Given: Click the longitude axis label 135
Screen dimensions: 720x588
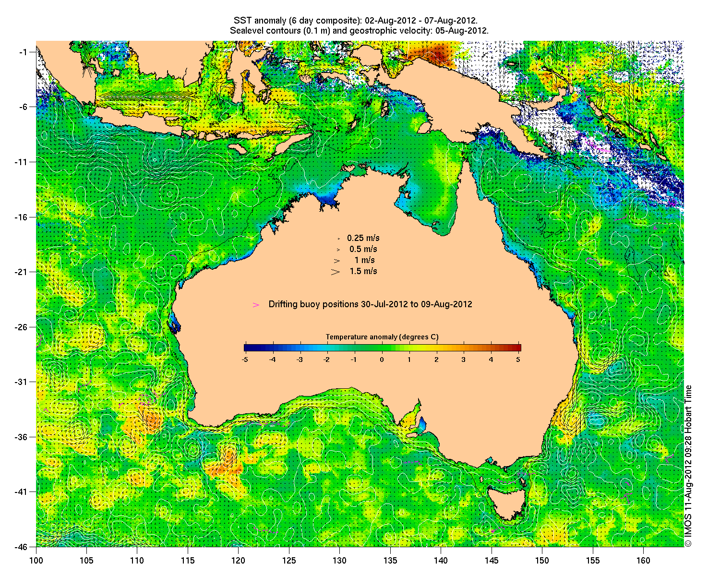Looking at the screenshot, I should pyautogui.click(x=390, y=560).
